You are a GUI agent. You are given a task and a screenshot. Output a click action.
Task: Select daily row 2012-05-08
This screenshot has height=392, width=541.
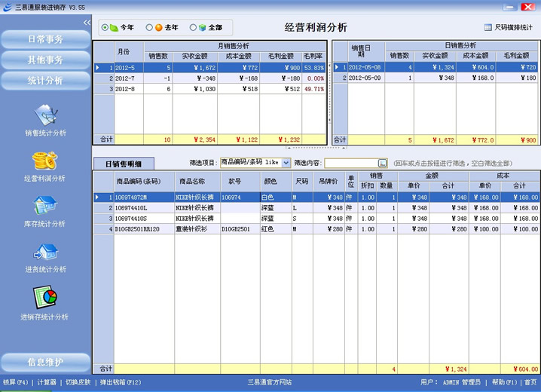(x=436, y=67)
